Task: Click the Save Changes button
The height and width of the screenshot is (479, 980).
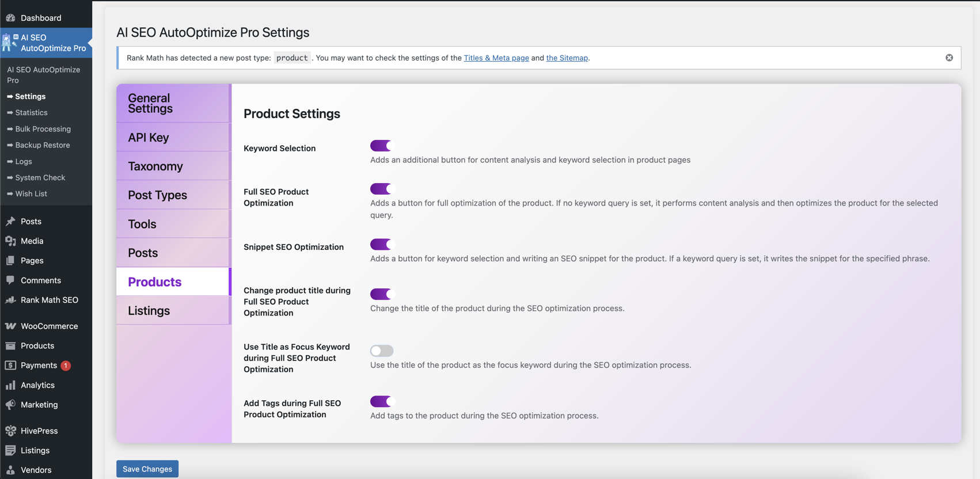Action: 147,469
